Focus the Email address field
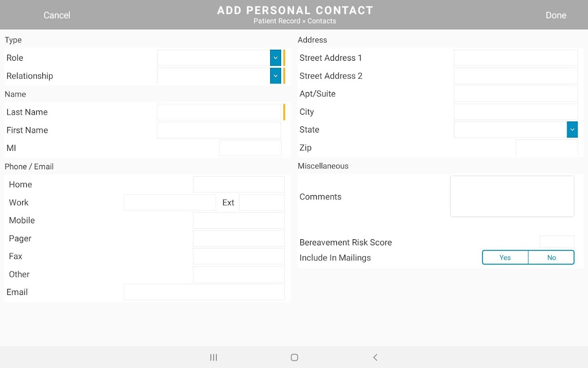The height and width of the screenshot is (368, 588). (204, 292)
